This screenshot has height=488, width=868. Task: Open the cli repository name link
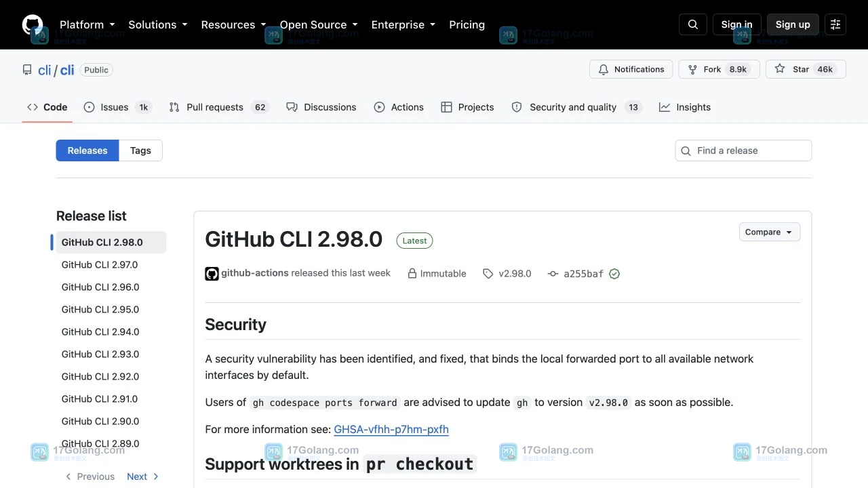coord(67,70)
